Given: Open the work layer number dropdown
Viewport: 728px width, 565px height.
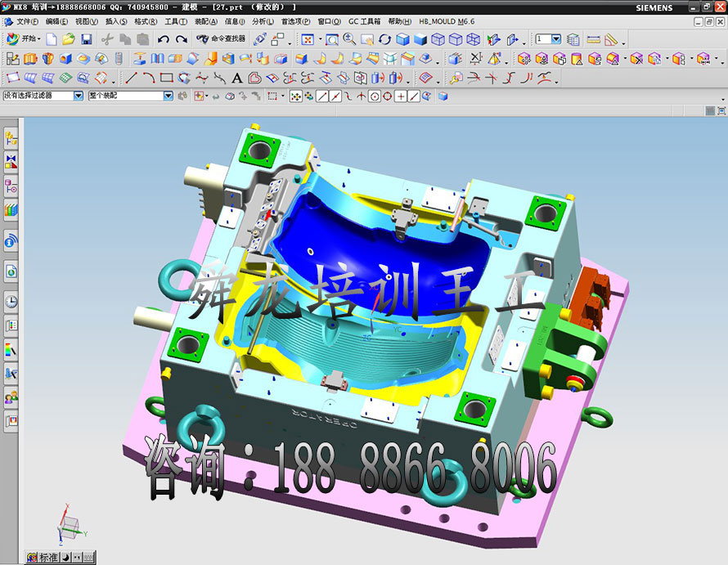Looking at the screenshot, I should [555, 39].
